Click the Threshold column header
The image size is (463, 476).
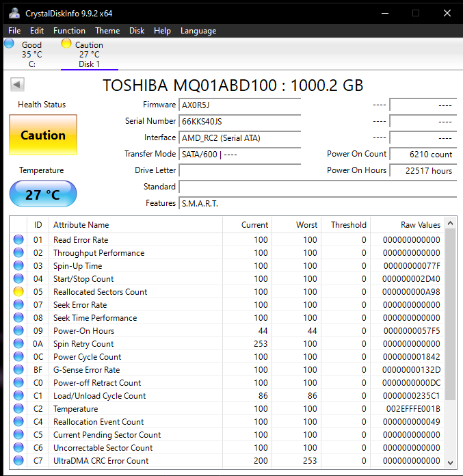coord(346,225)
